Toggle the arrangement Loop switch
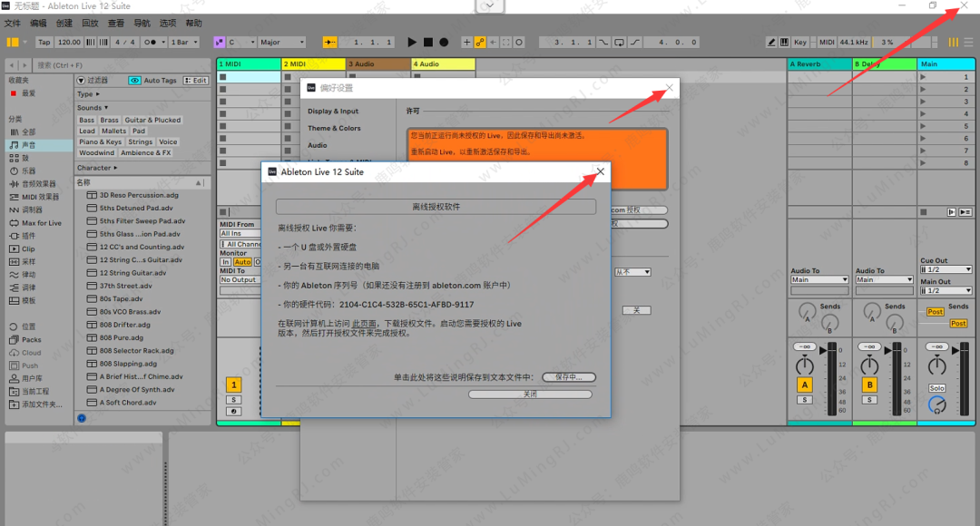The width and height of the screenshot is (980, 526). [x=619, y=42]
